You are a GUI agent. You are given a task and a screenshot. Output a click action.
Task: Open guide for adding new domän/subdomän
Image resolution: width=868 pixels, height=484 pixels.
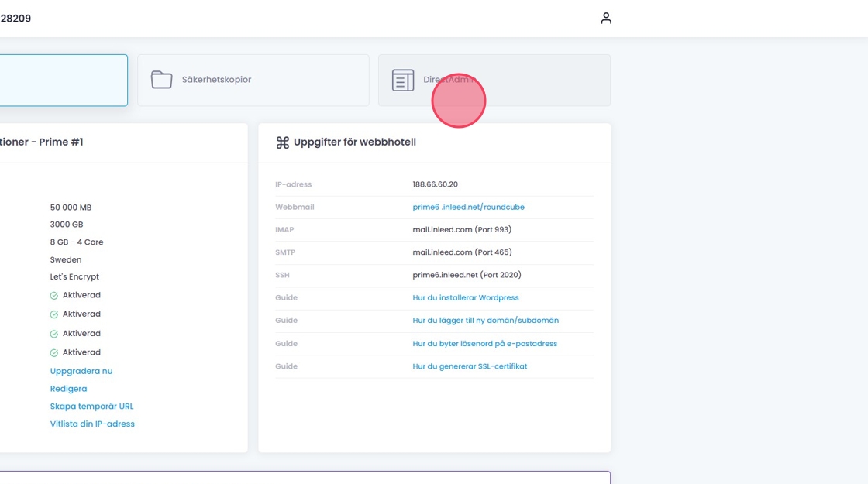pos(485,321)
